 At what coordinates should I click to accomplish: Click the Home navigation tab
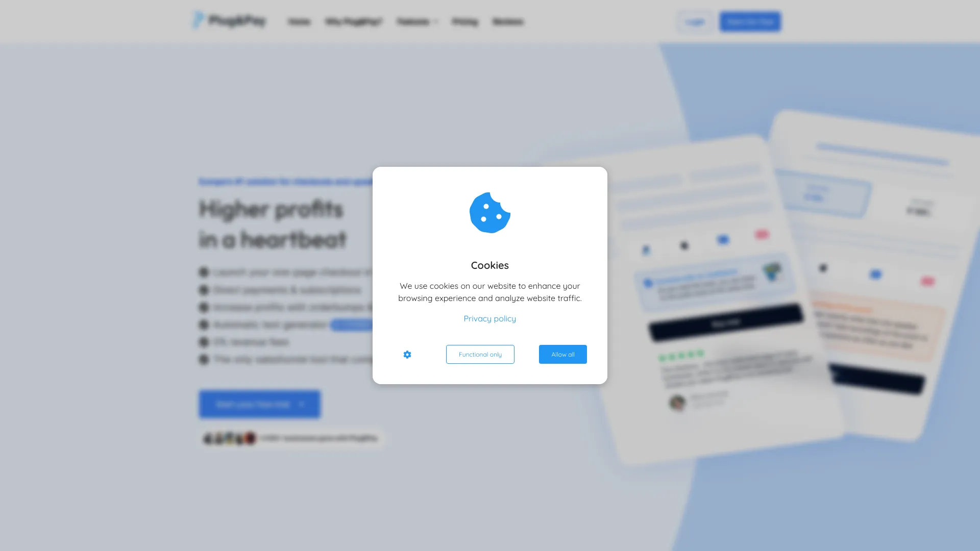tap(299, 21)
